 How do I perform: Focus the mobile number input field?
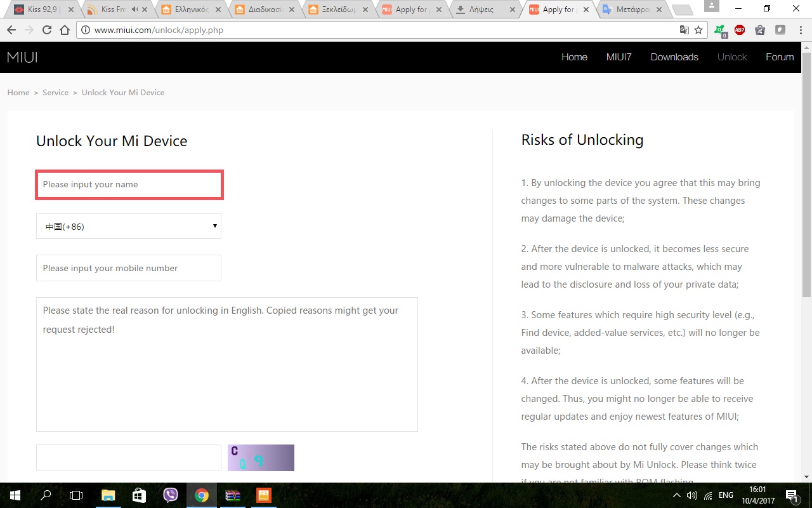(x=129, y=268)
